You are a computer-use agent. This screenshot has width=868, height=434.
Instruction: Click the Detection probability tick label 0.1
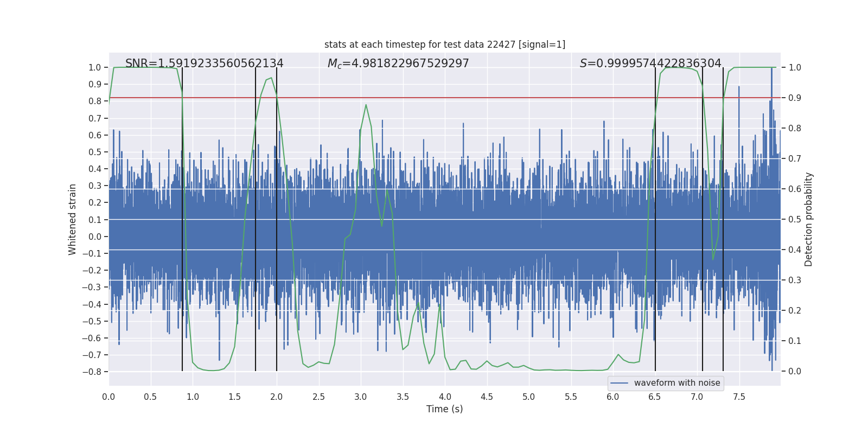click(795, 341)
